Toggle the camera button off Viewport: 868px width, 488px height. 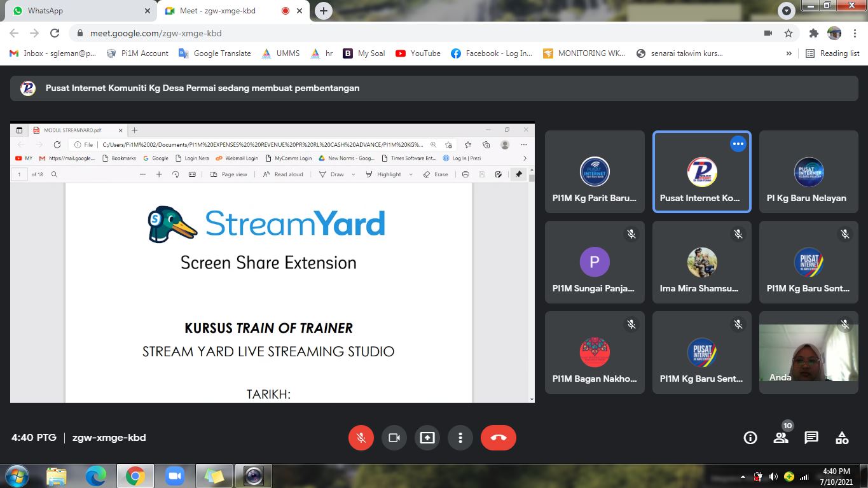394,438
